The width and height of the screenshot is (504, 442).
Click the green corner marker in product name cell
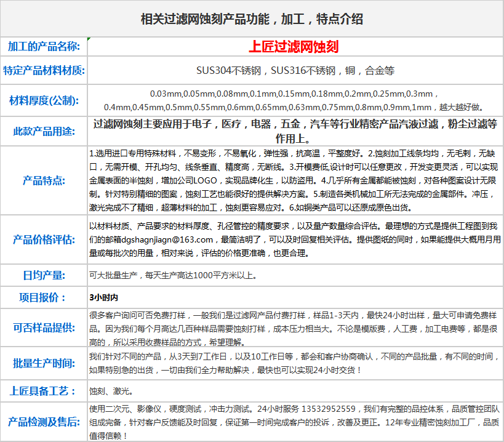click(89, 39)
